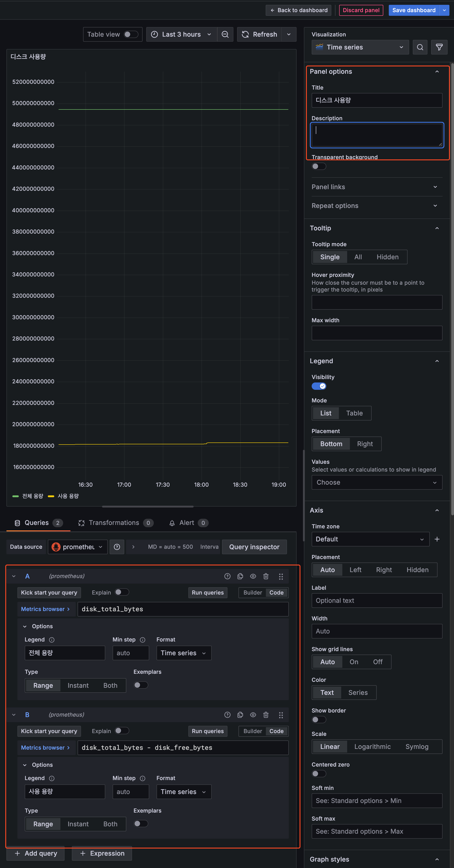This screenshot has height=868, width=454.
Task: Open legend Values Choose dropdown
Action: [376, 483]
